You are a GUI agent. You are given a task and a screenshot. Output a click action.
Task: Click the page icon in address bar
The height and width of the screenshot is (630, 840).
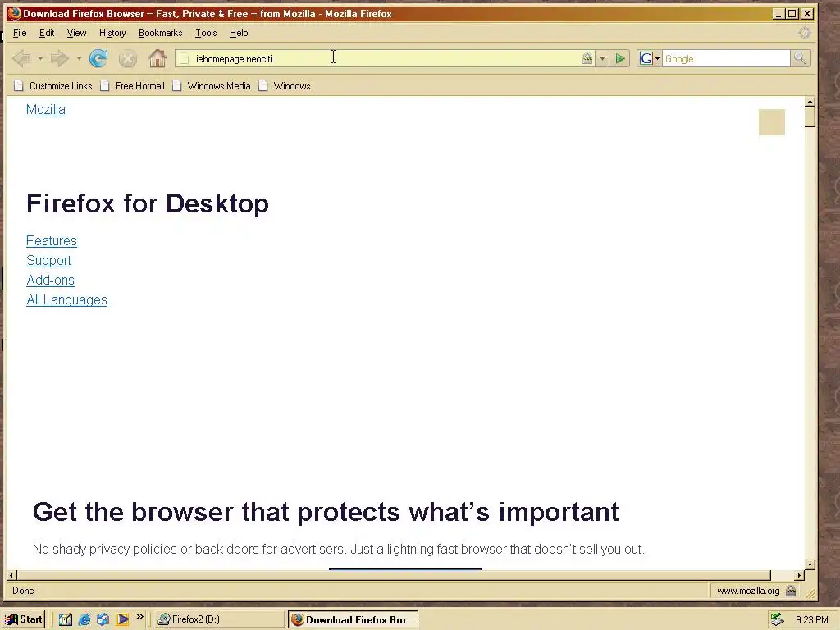pos(184,59)
